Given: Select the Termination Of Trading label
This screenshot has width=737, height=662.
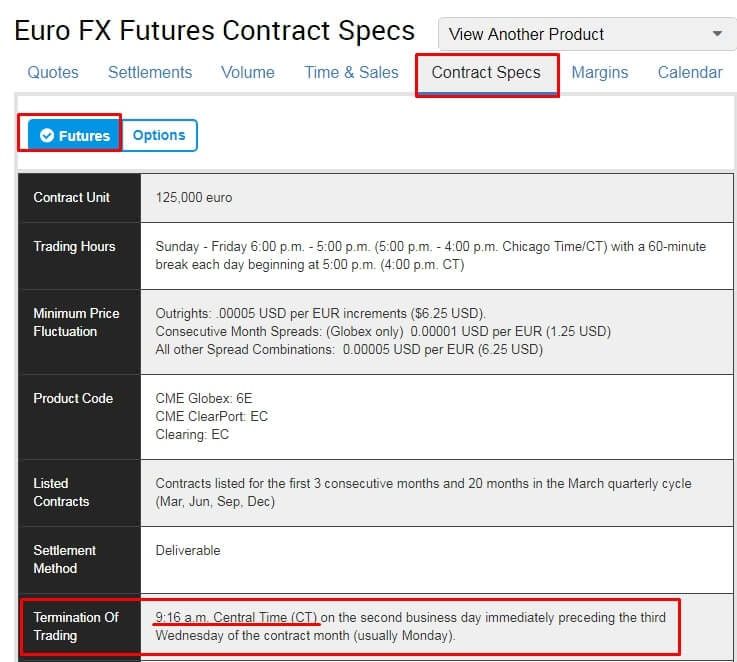Looking at the screenshot, I should click(x=76, y=626).
